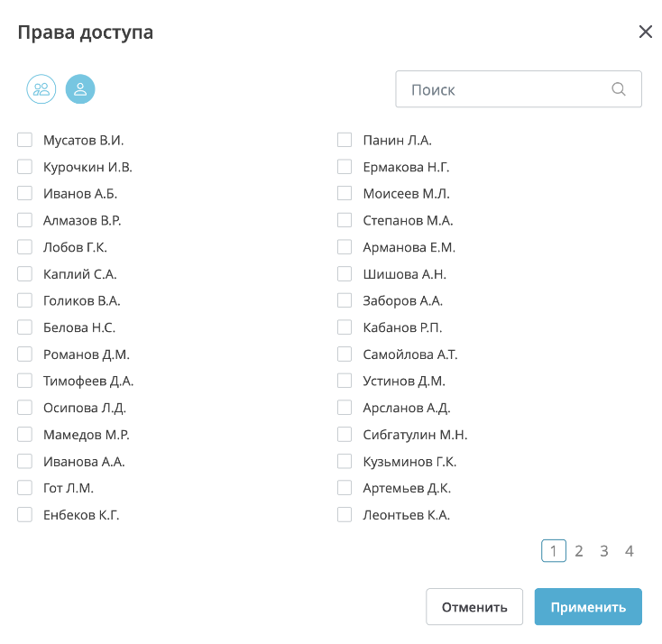
Task: Toggle the checkbox for Арманова Е.М.
Action: [x=345, y=247]
